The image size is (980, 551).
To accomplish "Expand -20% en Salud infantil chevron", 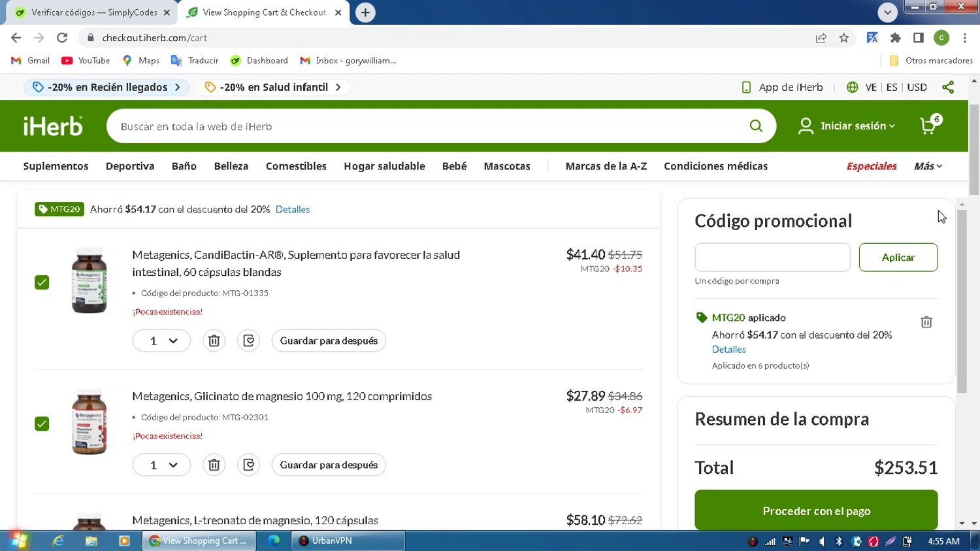I will [338, 87].
